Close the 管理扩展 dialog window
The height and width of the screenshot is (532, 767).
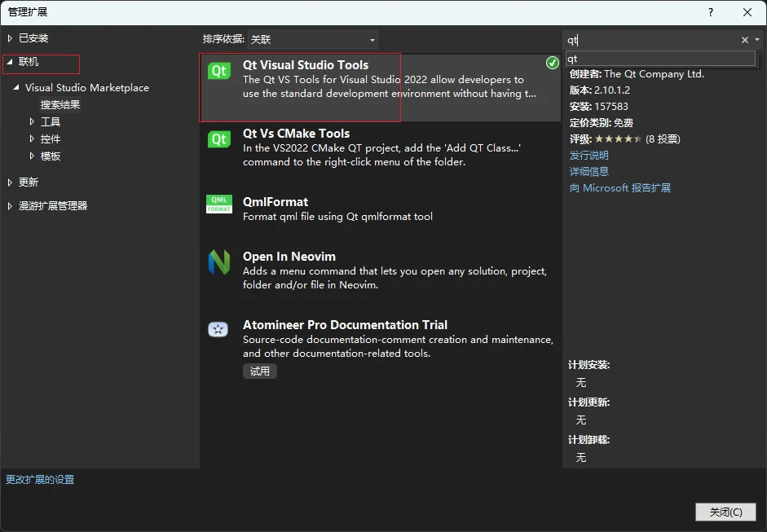click(x=747, y=12)
